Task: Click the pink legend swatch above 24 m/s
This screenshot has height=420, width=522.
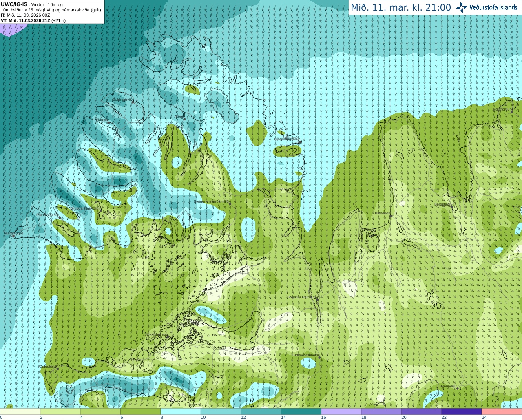Action: (x=502, y=411)
